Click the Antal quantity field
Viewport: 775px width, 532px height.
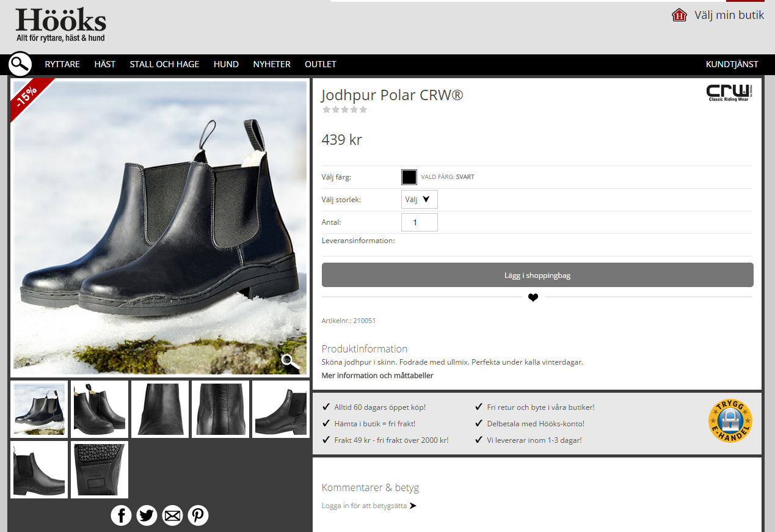click(x=419, y=222)
